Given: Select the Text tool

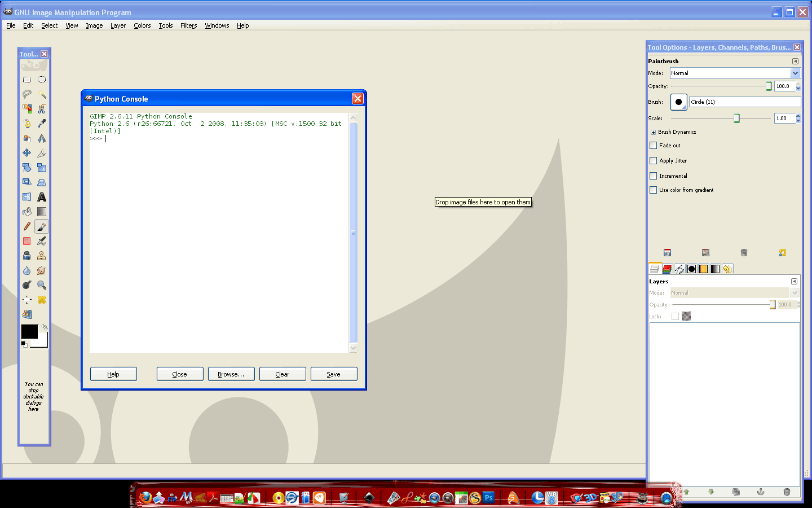Looking at the screenshot, I should pyautogui.click(x=42, y=197).
